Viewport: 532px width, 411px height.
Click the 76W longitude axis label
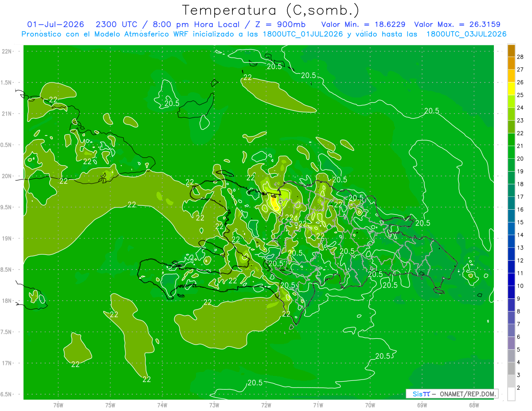[58, 405]
